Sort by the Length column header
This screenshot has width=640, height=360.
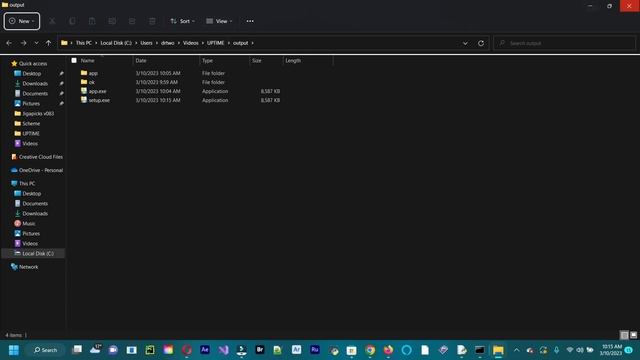pyautogui.click(x=293, y=60)
